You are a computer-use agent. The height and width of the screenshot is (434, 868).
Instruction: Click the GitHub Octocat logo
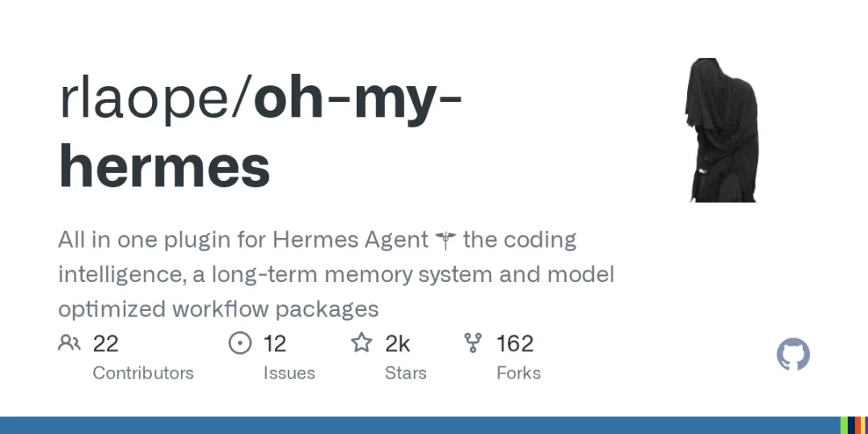point(793,354)
